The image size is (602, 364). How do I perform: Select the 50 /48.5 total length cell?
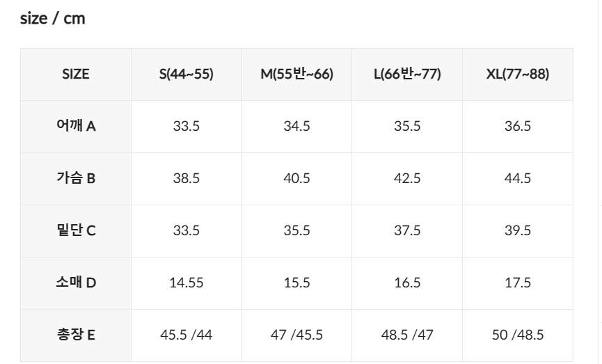(x=517, y=335)
